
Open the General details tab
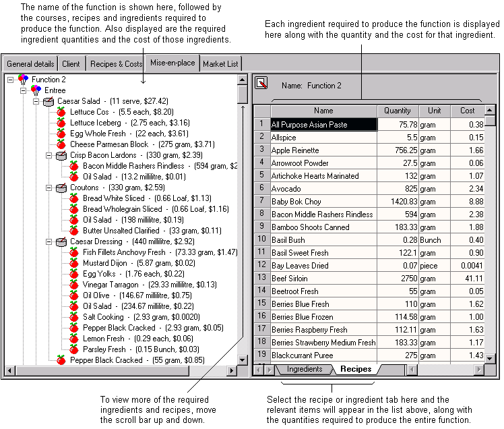coord(30,63)
